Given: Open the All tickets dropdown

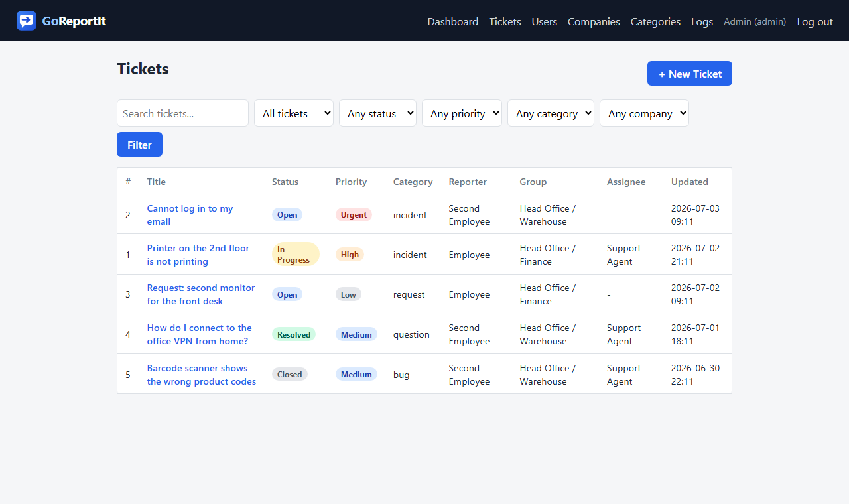Looking at the screenshot, I should click(294, 113).
